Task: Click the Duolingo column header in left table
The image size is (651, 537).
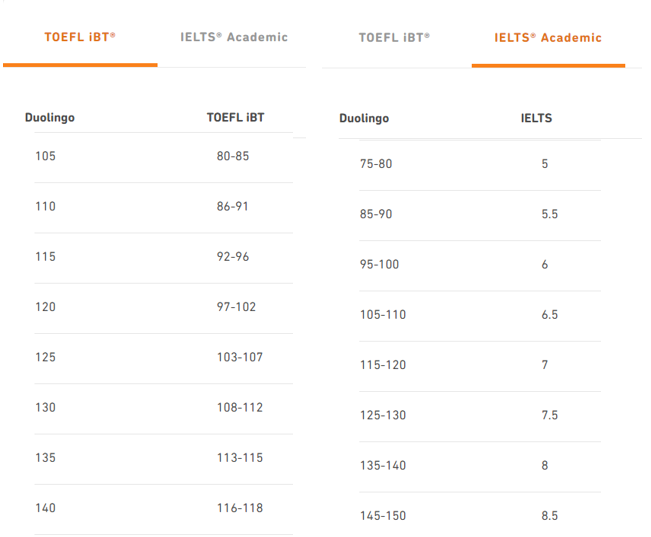Action: [x=50, y=118]
